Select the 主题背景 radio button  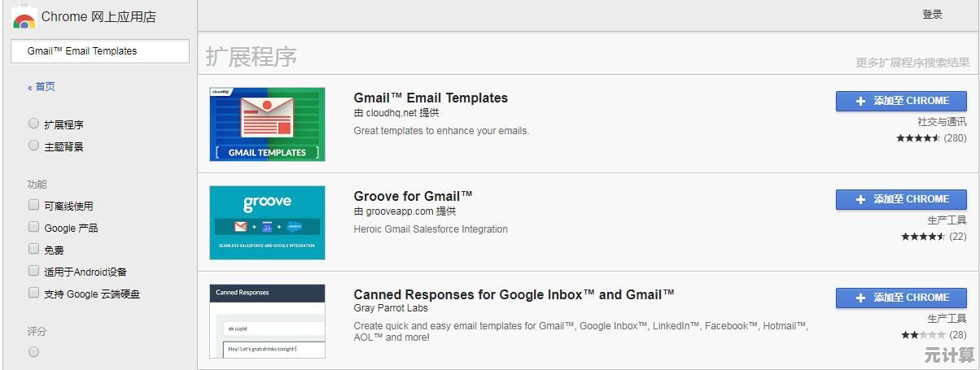33,146
